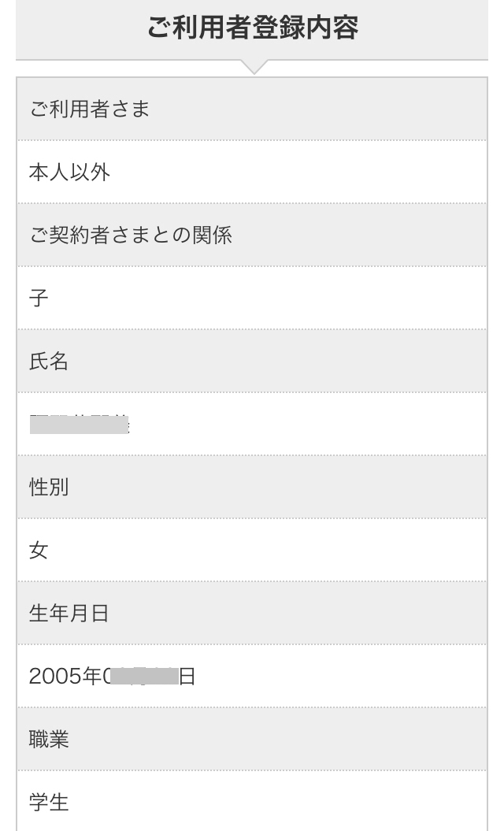Viewport: 504px width, 831px height.
Task: Click the gray redaction over birth date
Action: coord(144,675)
